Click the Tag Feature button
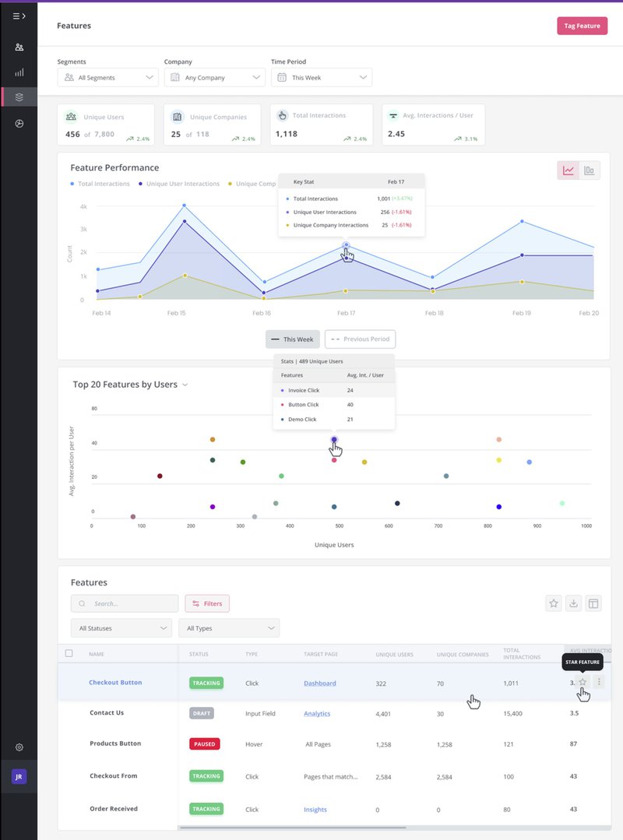Viewport: 623px width, 840px height. point(582,25)
